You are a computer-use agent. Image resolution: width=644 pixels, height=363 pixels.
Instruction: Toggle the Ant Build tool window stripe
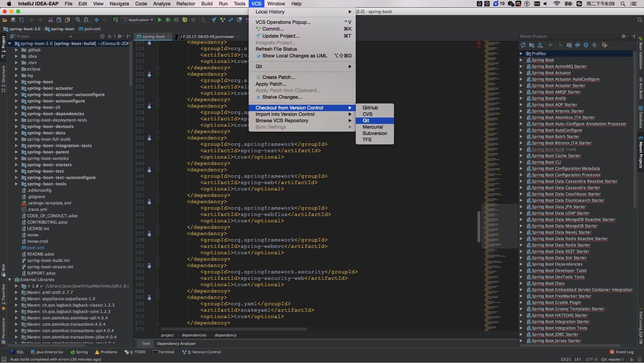coord(641,88)
